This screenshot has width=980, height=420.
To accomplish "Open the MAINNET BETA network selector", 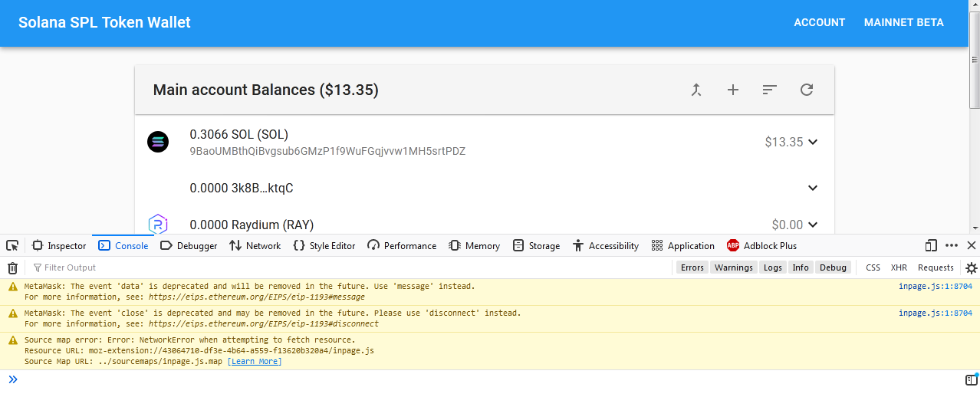I will click(903, 22).
